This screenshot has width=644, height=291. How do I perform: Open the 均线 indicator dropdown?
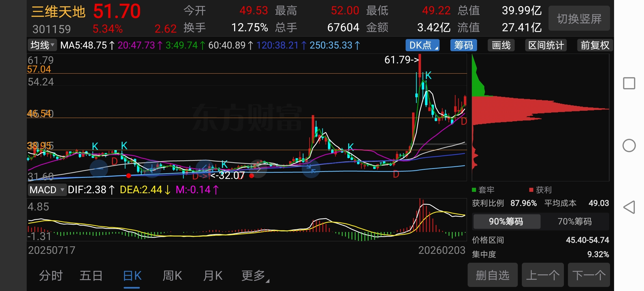42,45
